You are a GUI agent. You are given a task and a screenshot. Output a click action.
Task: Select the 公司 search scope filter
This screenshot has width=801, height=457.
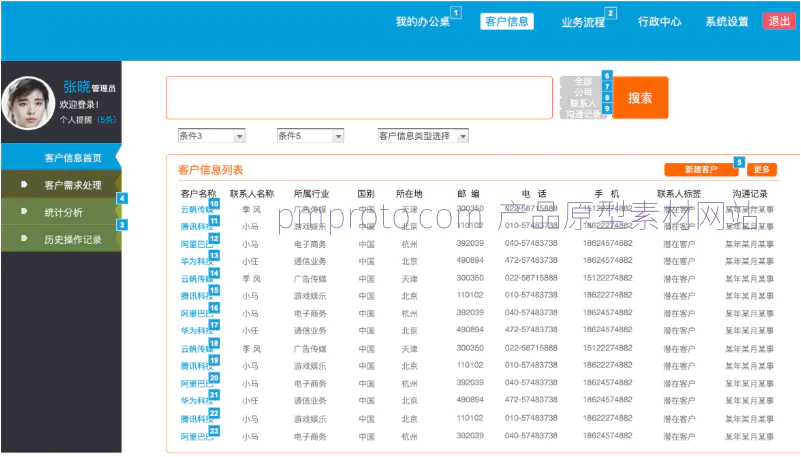click(582, 92)
